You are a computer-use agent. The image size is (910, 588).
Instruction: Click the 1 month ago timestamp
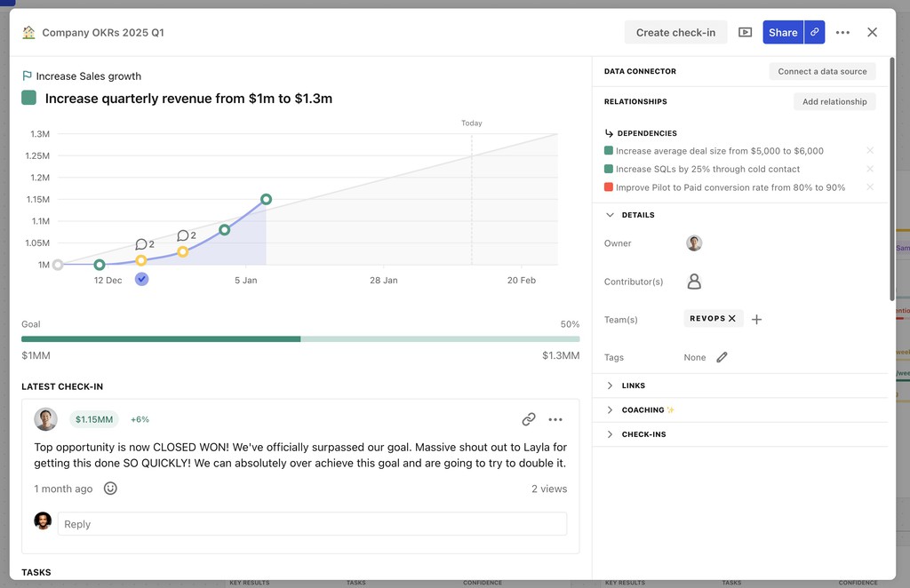[63, 489]
